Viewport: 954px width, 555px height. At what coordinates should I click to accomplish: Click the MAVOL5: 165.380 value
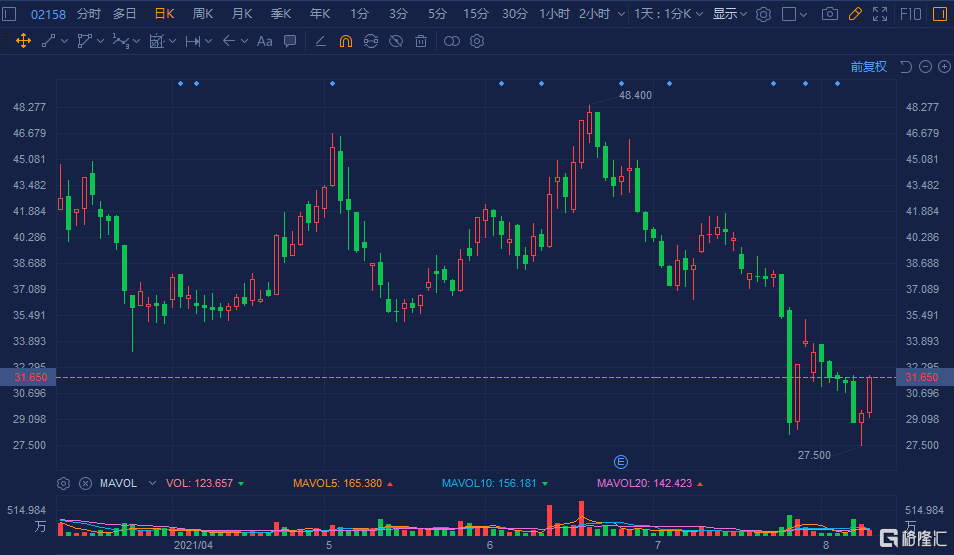pos(337,483)
